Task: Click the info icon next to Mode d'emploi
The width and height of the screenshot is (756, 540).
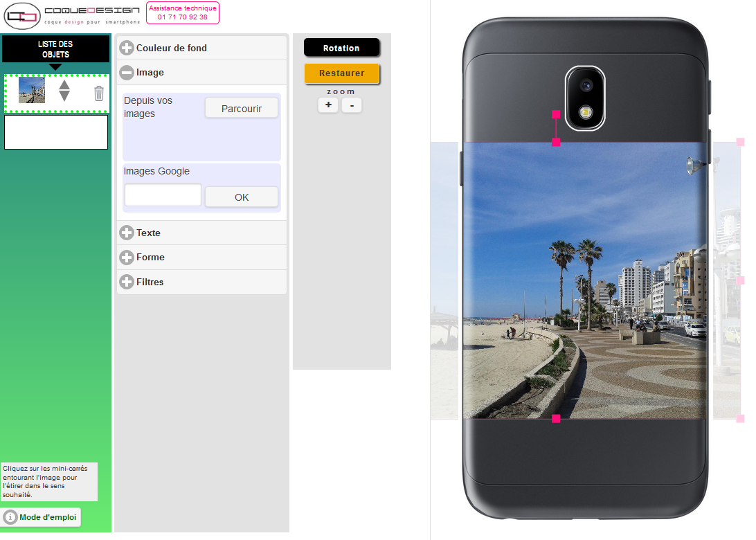Action: click(10, 517)
